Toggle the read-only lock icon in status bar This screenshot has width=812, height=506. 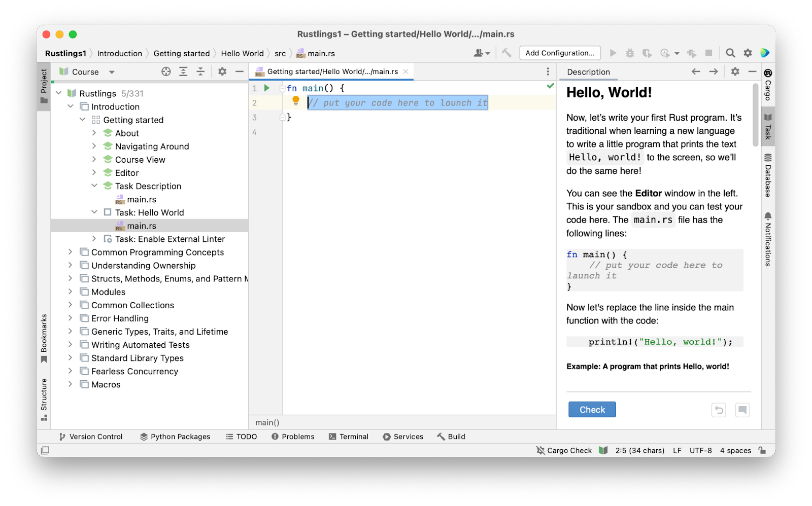click(762, 450)
